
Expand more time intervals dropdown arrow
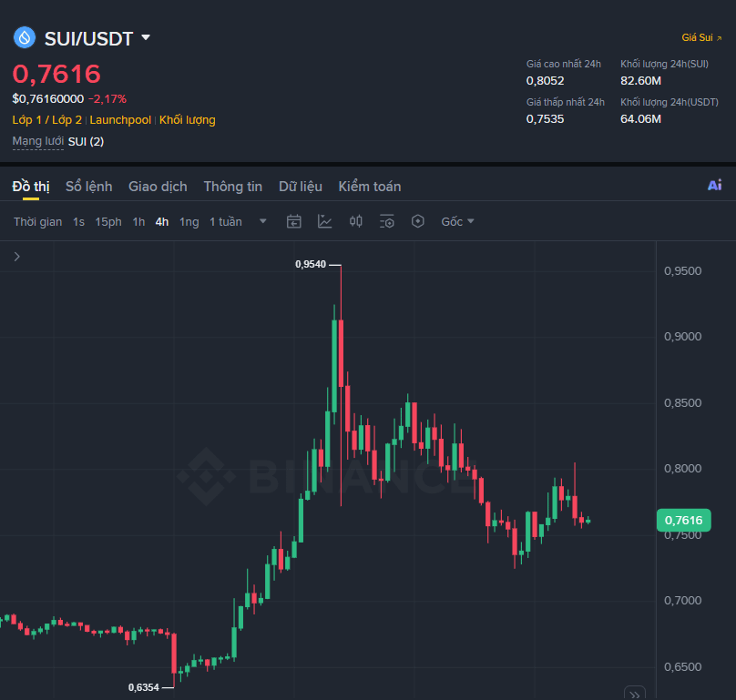click(263, 221)
